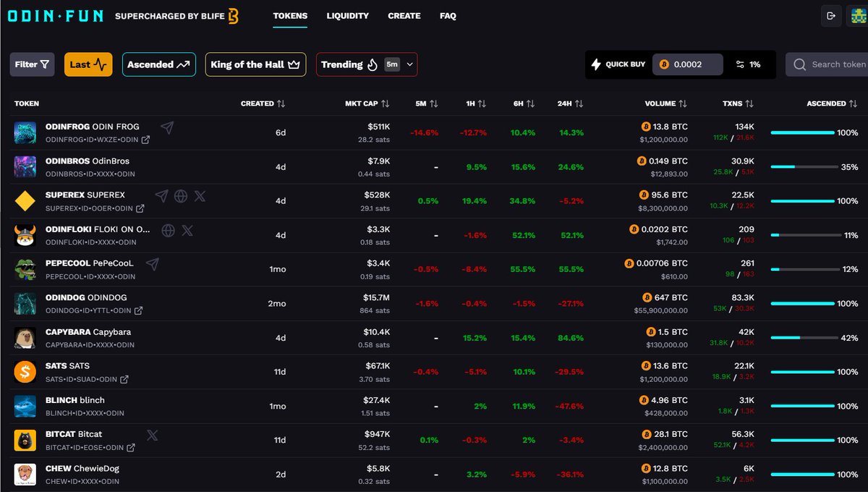
Task: Open the Filter panel
Action: pos(31,64)
